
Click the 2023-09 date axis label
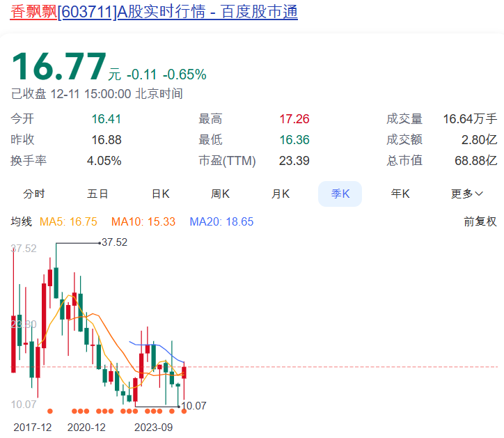[x=153, y=428]
